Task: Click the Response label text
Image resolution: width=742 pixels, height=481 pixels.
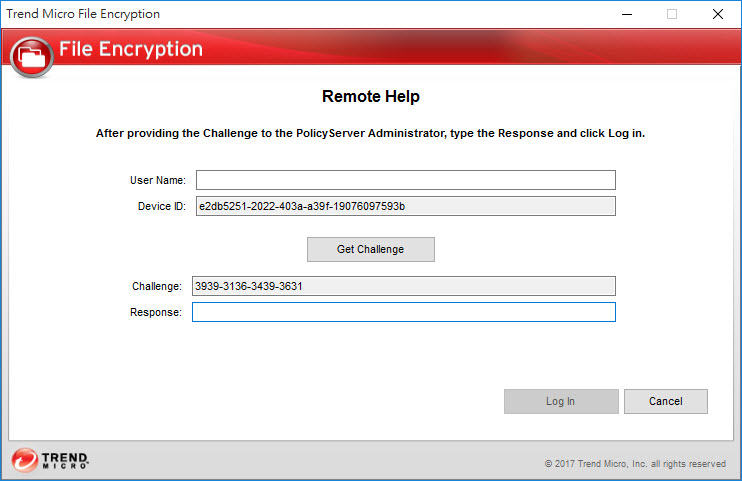Action: [156, 312]
